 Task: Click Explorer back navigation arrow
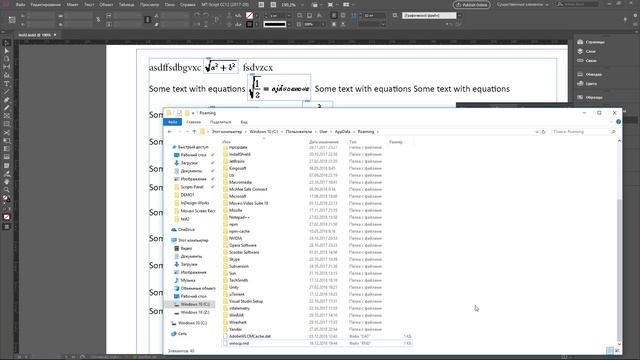click(x=170, y=132)
